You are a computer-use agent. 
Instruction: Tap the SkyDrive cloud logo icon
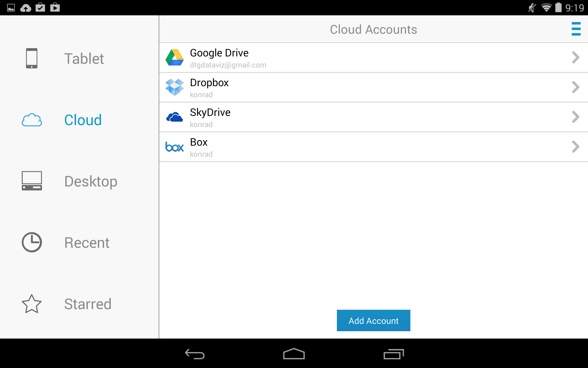click(x=175, y=117)
